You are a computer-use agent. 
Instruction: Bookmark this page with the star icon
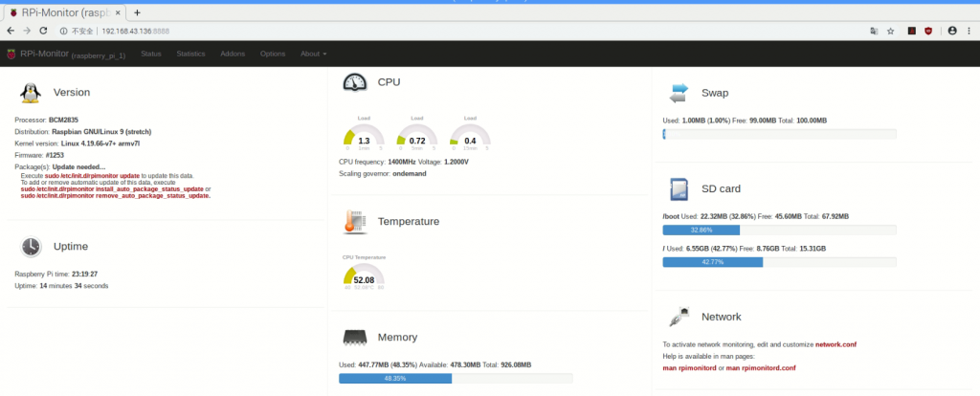[891, 31]
